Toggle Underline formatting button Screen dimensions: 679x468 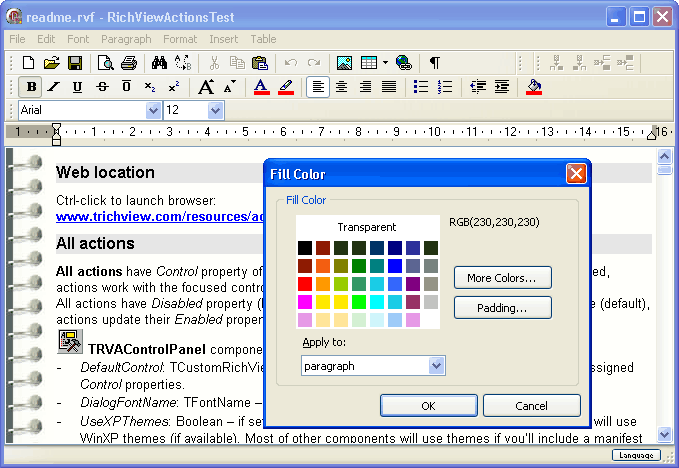coord(78,87)
